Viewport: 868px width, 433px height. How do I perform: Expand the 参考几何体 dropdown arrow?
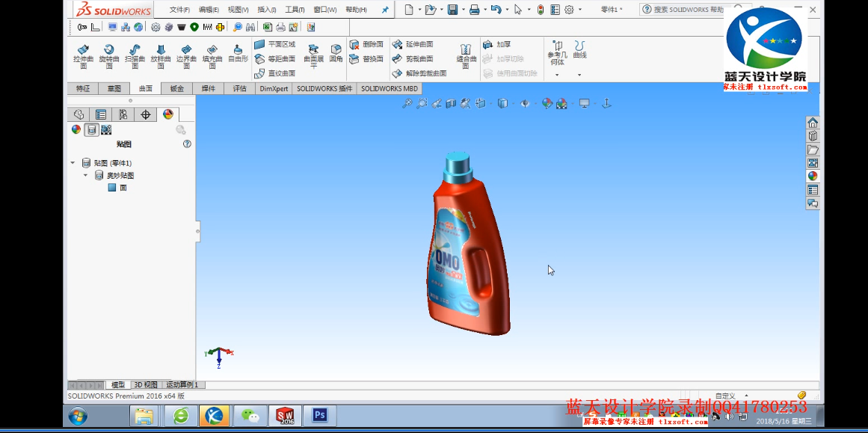click(x=558, y=75)
